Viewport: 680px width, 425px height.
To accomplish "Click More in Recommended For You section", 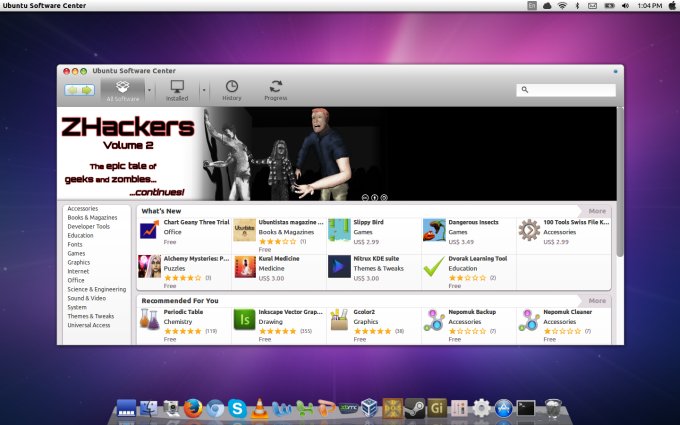I will coord(597,301).
